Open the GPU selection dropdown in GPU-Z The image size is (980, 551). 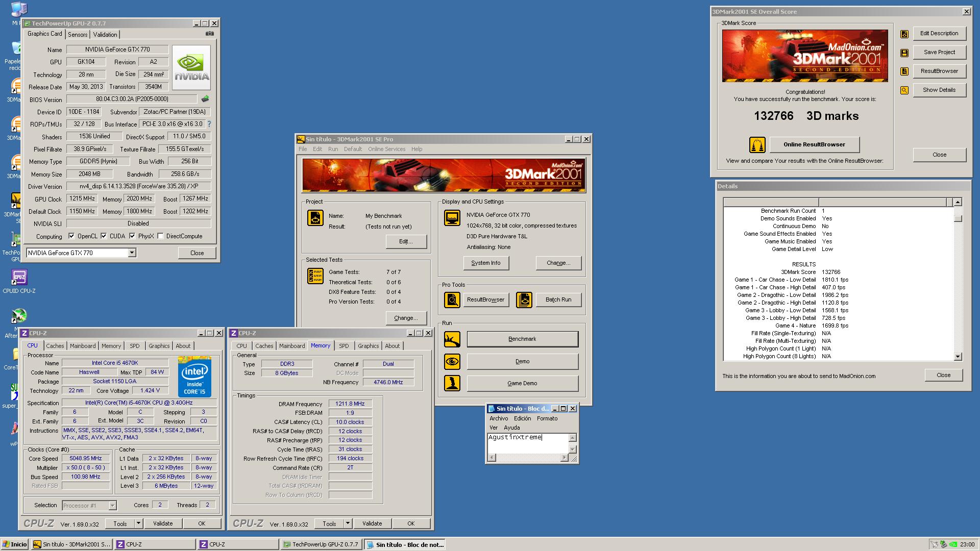(x=132, y=253)
